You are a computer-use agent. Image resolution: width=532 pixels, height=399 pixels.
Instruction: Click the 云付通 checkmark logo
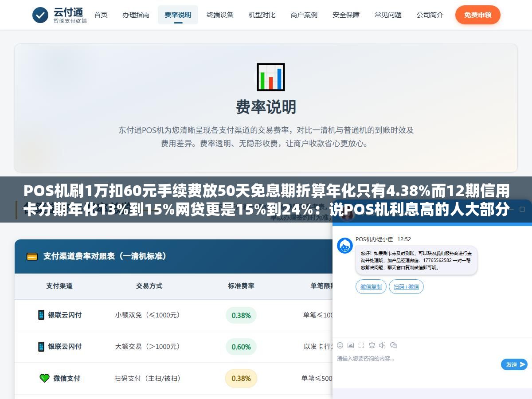click(40, 15)
